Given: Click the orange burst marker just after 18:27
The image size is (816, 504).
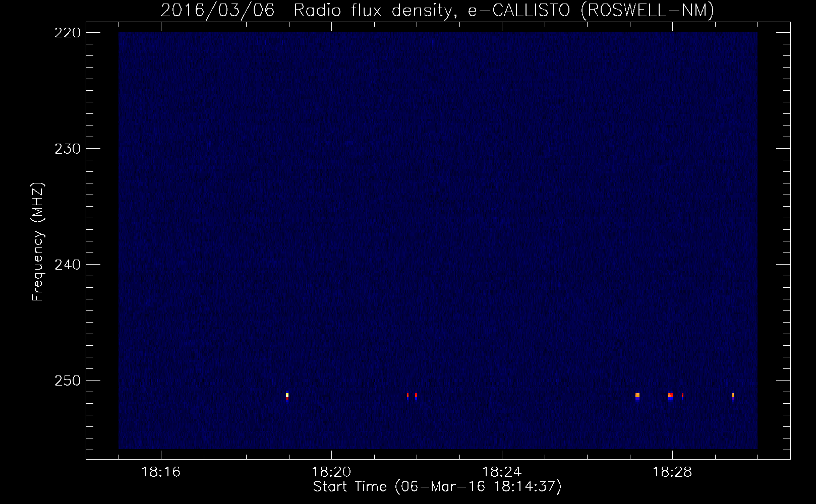Looking at the screenshot, I should pos(637,396).
